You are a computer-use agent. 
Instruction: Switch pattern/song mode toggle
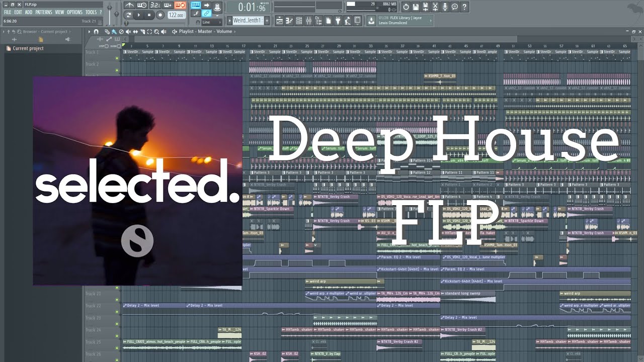(128, 15)
